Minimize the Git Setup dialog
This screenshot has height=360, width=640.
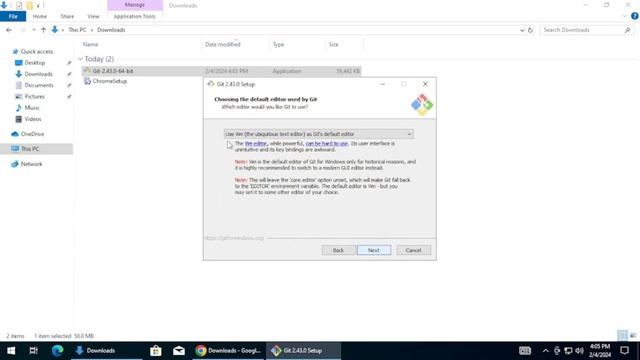pyautogui.click(x=382, y=84)
